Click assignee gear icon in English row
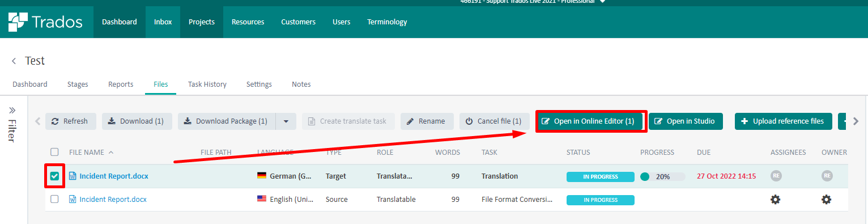868x224 pixels. coord(776,199)
